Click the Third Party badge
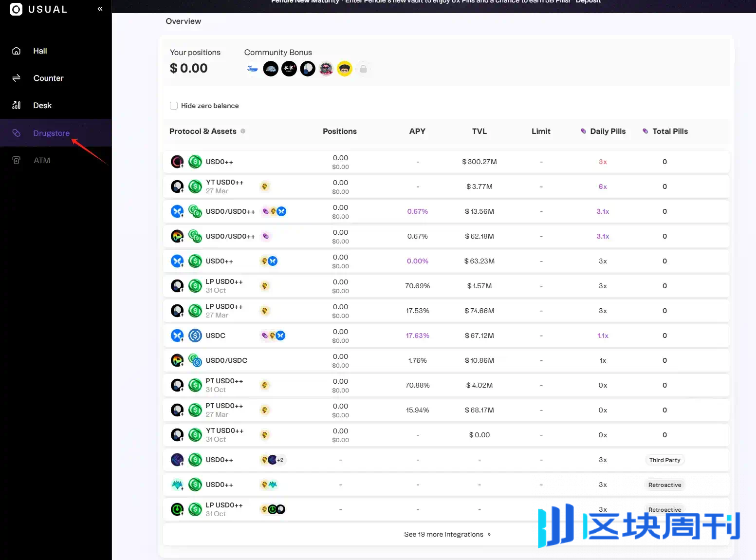The image size is (756, 560). [x=664, y=460]
